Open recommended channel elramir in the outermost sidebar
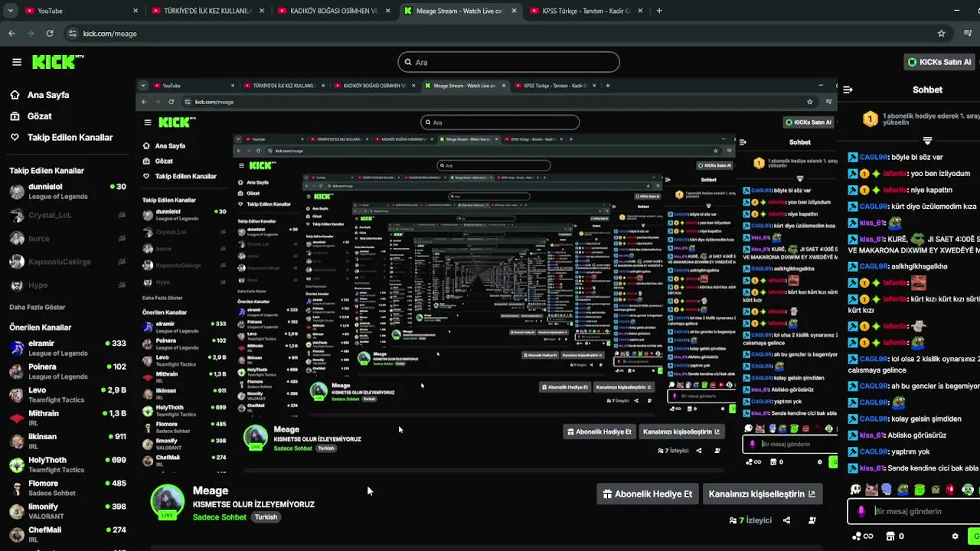The image size is (980, 551). pos(67,348)
